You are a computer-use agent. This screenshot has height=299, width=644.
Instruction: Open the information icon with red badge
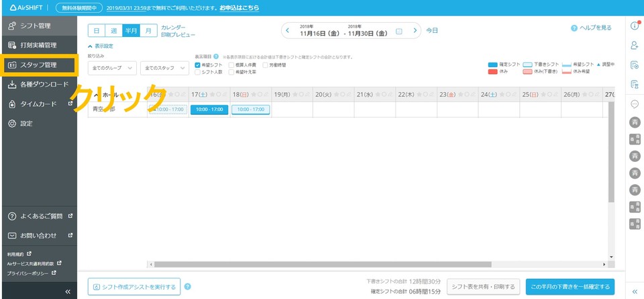(634, 26)
